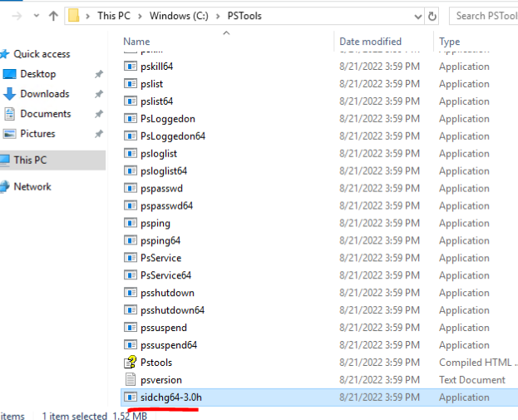The width and height of the screenshot is (518, 420).
Task: Open the address bar history dropdown
Action: pyautogui.click(x=418, y=16)
